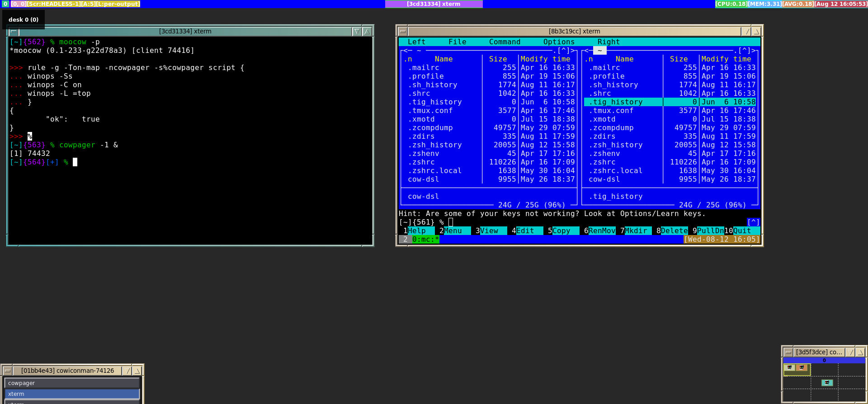The image size is (868, 404).
Task: Select .zshenv in the right mc panel
Action: (670, 154)
